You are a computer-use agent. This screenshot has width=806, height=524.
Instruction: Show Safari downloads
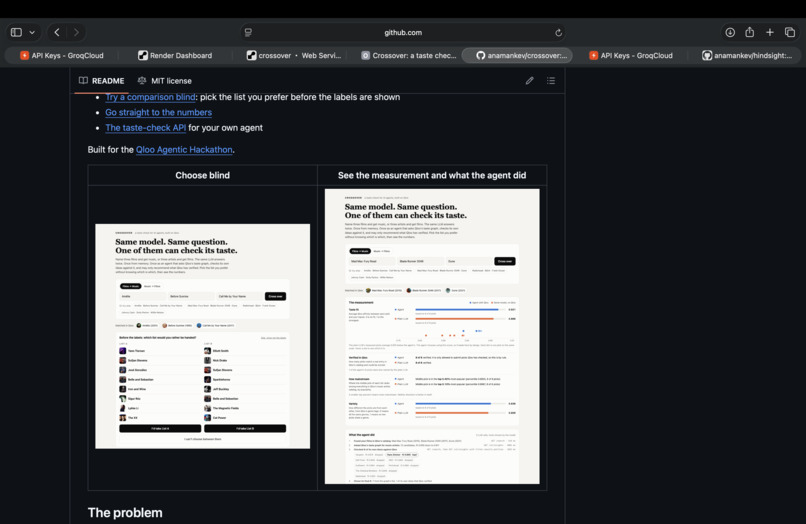click(730, 32)
